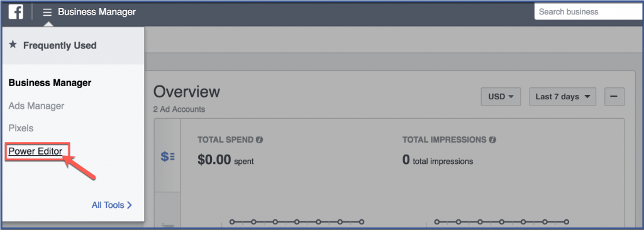Click the Total Spend info icon
The width and height of the screenshot is (644, 230).
click(259, 140)
